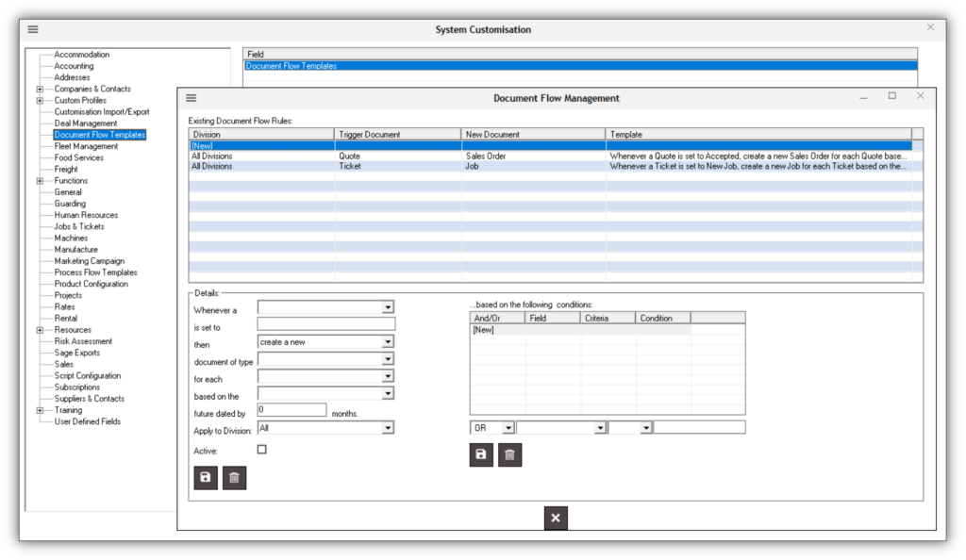Click the And/Or column header
This screenshot has height=560, width=966.
(x=497, y=318)
